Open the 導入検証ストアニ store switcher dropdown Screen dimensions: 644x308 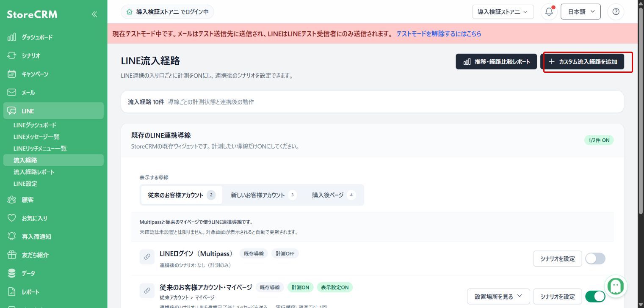click(503, 12)
